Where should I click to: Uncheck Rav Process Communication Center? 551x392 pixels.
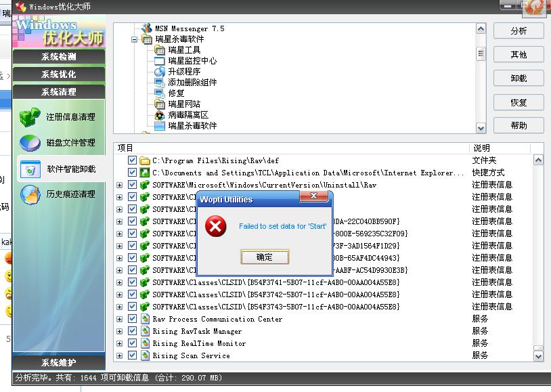tap(132, 319)
